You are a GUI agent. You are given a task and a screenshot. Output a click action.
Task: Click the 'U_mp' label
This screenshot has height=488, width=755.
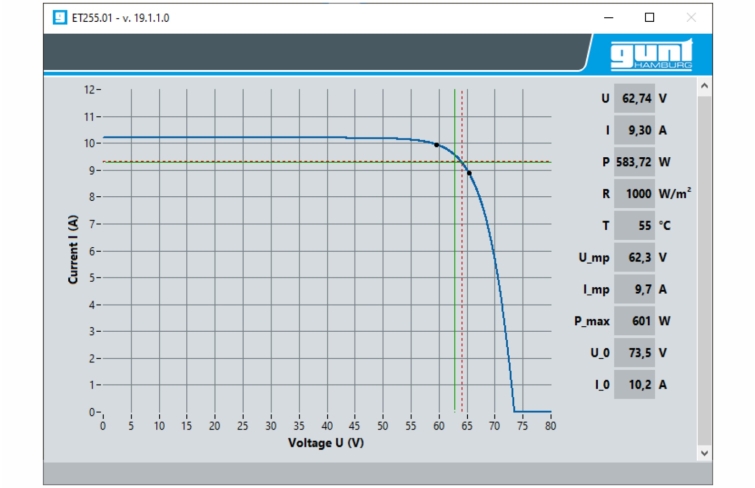coord(594,258)
